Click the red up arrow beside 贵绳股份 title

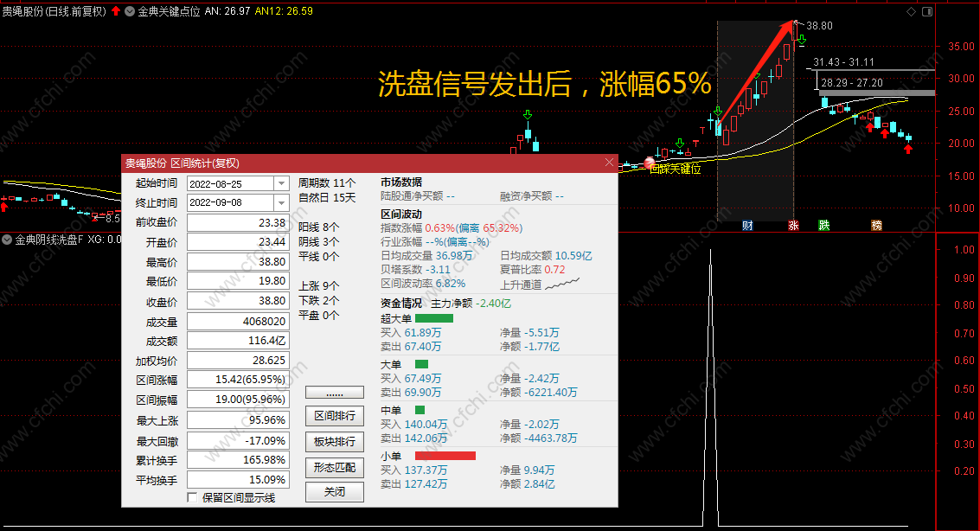[116, 10]
